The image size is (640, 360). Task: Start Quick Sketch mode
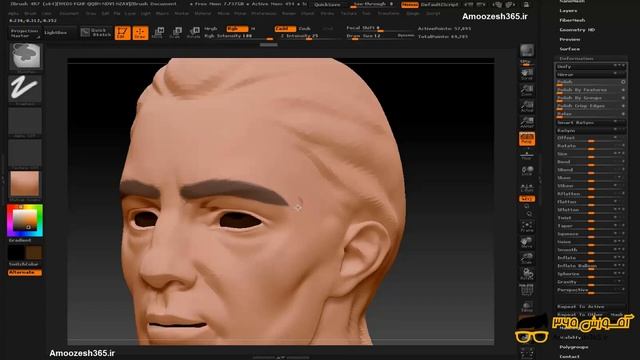pos(96,33)
